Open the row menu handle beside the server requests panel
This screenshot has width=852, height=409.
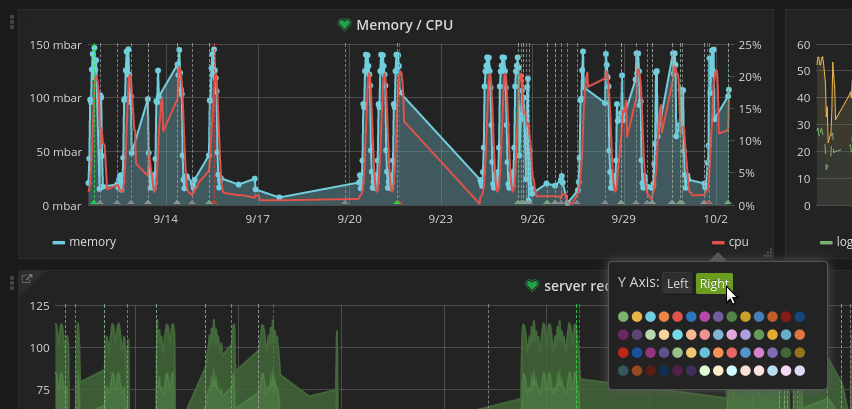(x=12, y=282)
